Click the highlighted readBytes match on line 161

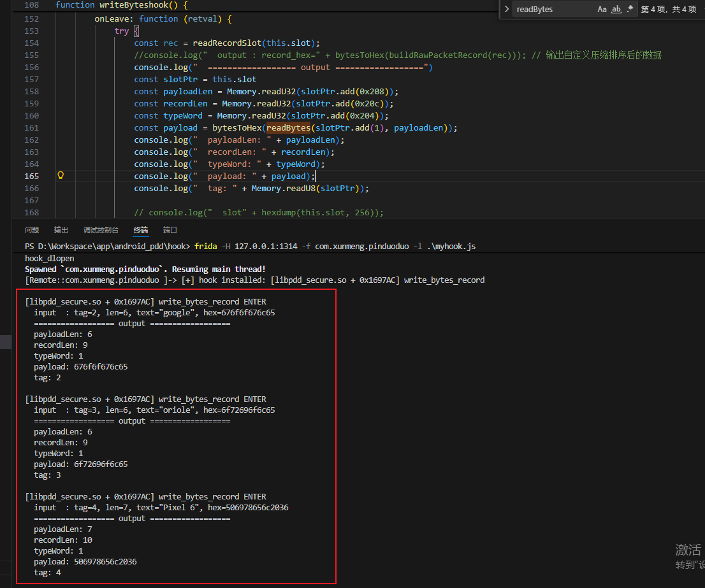(288, 128)
